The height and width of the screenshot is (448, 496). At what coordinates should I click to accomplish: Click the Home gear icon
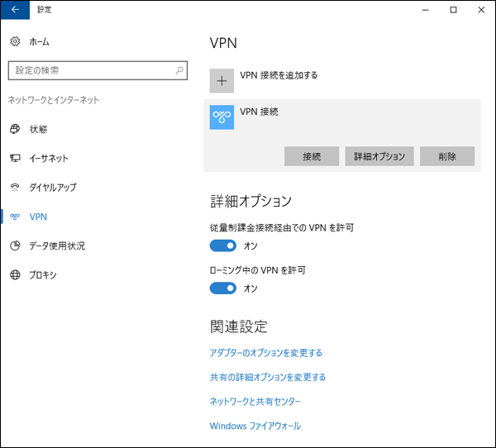click(15, 41)
